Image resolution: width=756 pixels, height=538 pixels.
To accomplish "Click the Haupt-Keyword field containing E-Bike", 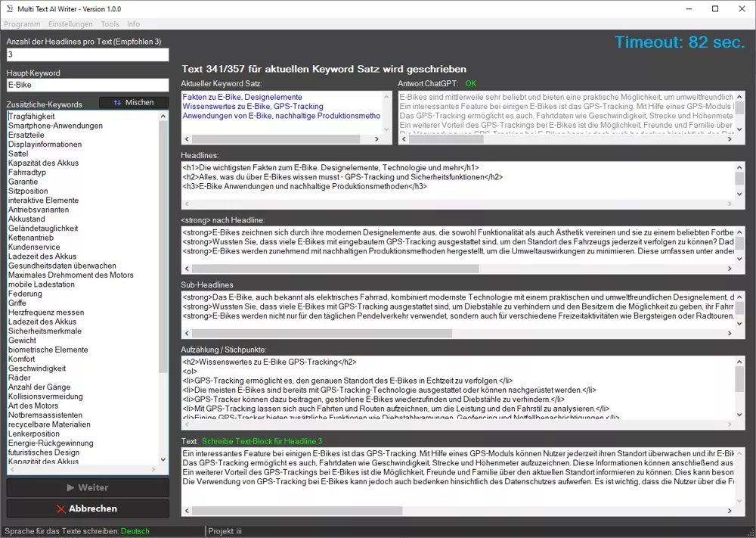I will (x=88, y=85).
